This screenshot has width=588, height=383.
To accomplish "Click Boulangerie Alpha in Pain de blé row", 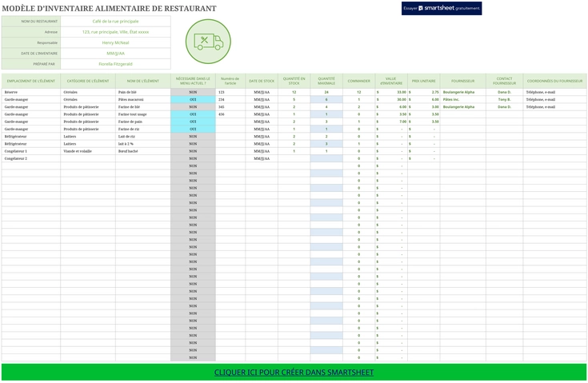I will (462, 92).
